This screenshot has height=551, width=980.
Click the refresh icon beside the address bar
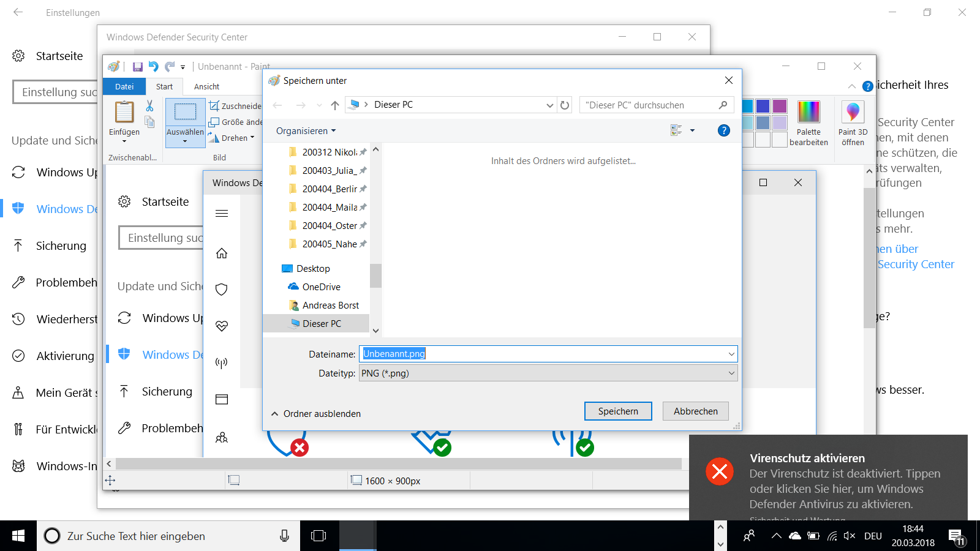(565, 105)
